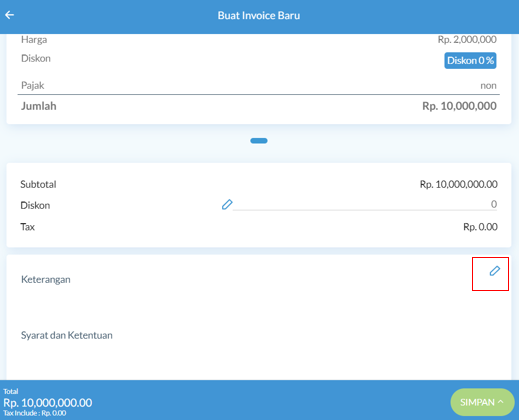Click the Syarat dan Ketentuan section
Viewport: 519px width, 420px height.
67,335
